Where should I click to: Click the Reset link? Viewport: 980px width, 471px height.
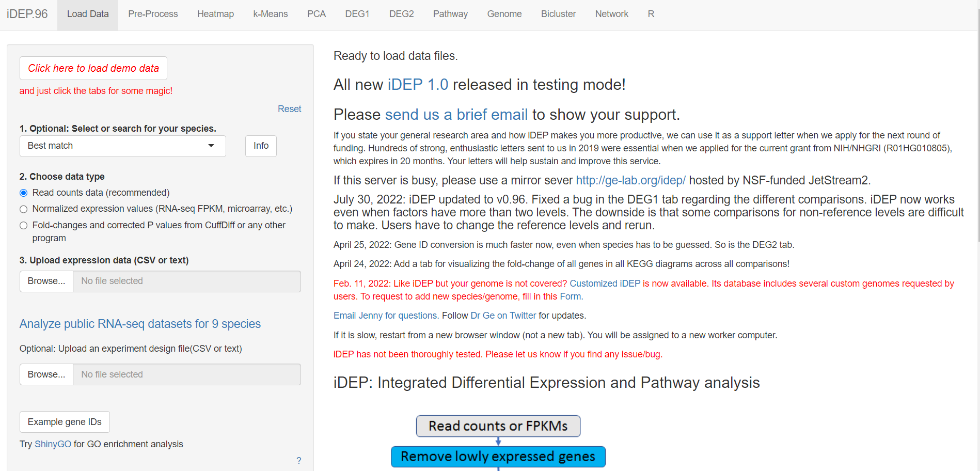(x=289, y=109)
